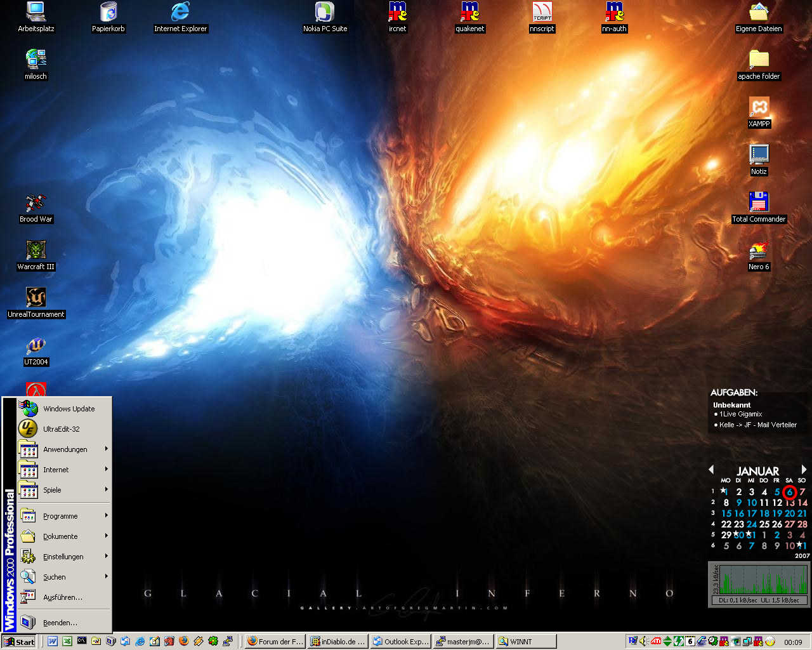Launch Firefox from quick launch bar
The height and width of the screenshot is (650, 812).
[x=184, y=641]
